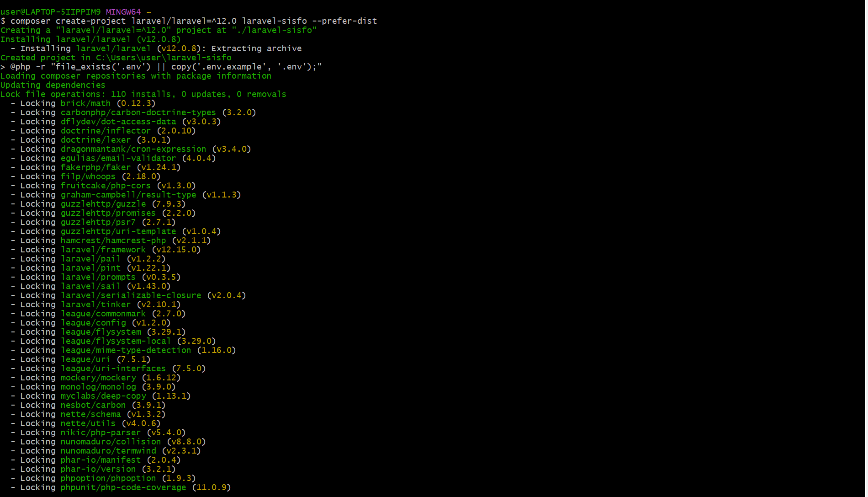Click the brick/math package name
868x497 pixels.
pyautogui.click(x=85, y=103)
